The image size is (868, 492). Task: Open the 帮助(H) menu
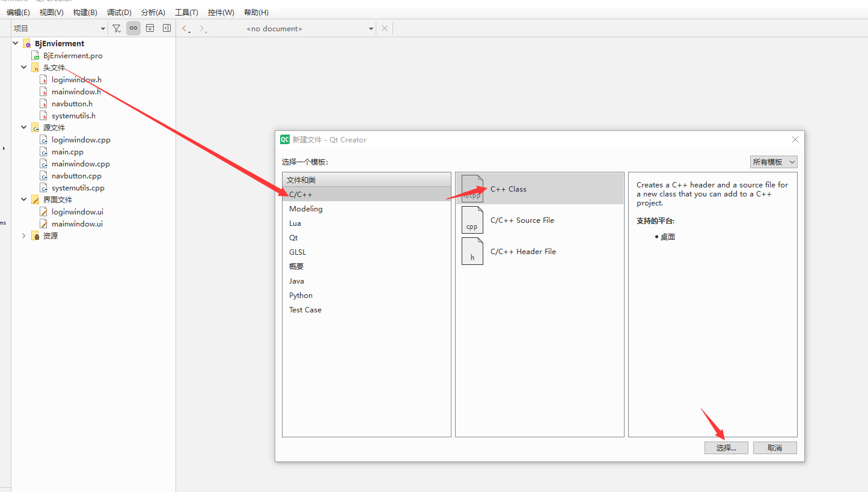point(256,12)
